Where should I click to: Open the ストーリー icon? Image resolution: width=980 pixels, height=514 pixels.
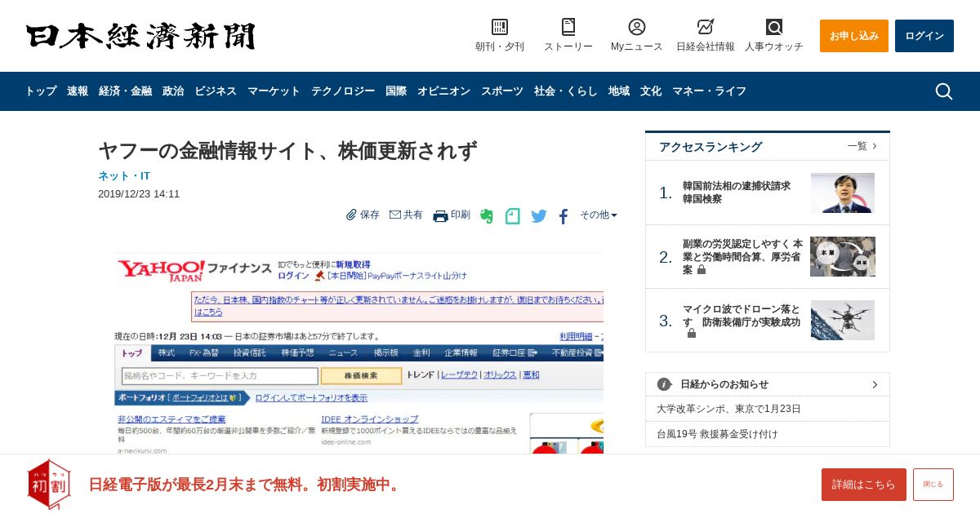pyautogui.click(x=568, y=27)
